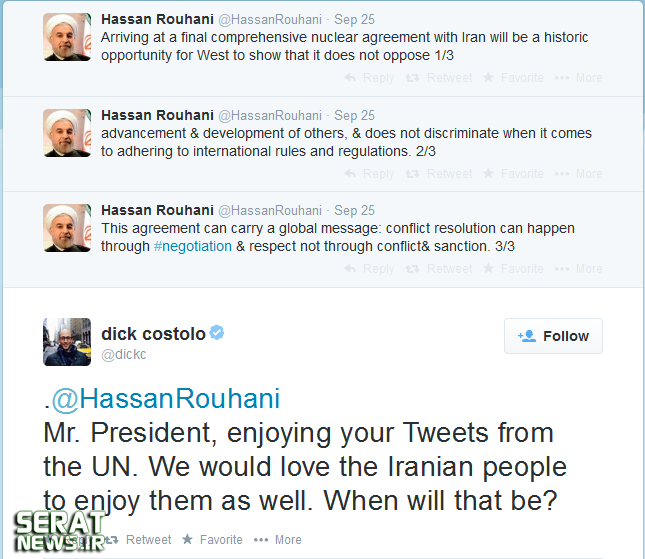Viewport: 645px width, 559px height.
Task: Click the Hassan Rouhani name on the 3/3 tweet
Action: [157, 210]
